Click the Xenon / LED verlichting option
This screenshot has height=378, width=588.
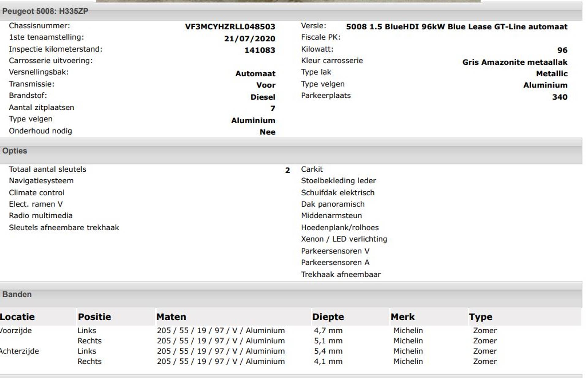click(344, 239)
